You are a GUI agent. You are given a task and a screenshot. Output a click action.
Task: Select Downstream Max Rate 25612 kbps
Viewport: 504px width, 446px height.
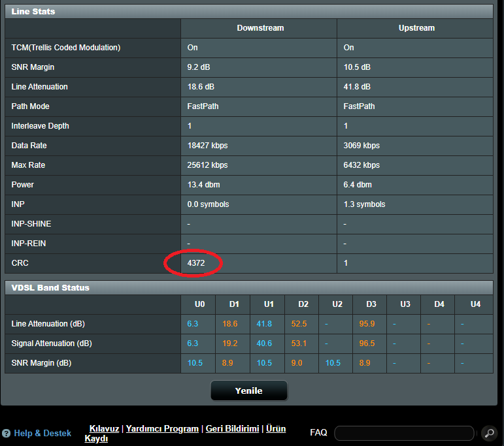click(207, 165)
